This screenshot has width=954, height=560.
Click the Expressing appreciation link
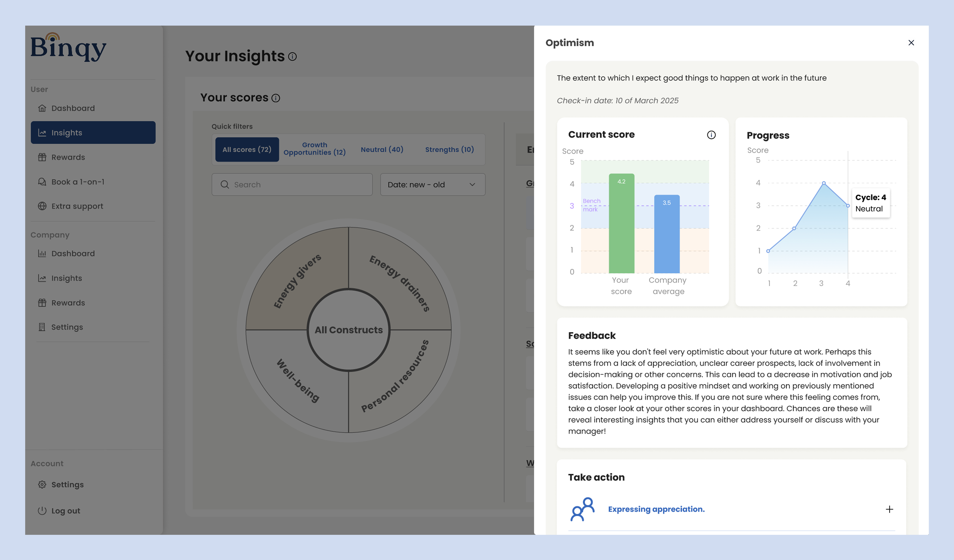pyautogui.click(x=656, y=509)
